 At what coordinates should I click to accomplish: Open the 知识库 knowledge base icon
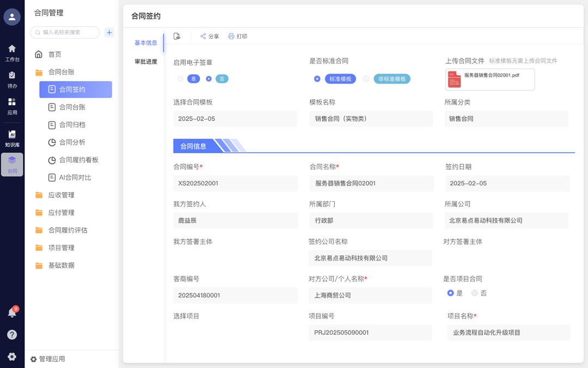point(12,137)
